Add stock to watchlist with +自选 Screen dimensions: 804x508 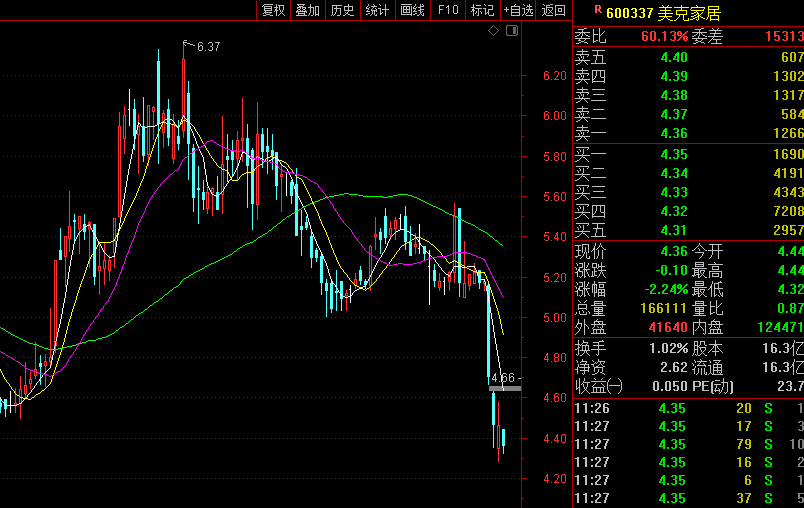tap(518, 10)
